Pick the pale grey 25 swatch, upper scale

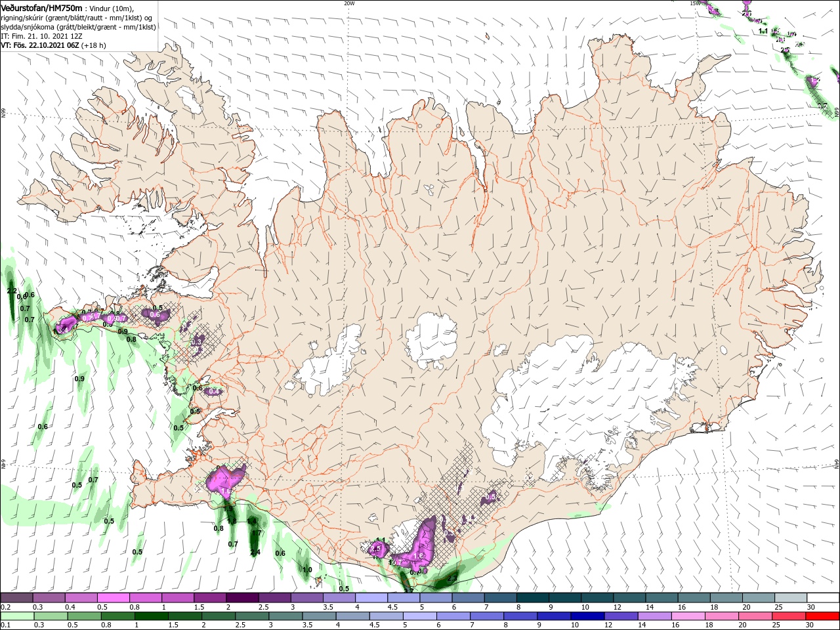(789, 598)
